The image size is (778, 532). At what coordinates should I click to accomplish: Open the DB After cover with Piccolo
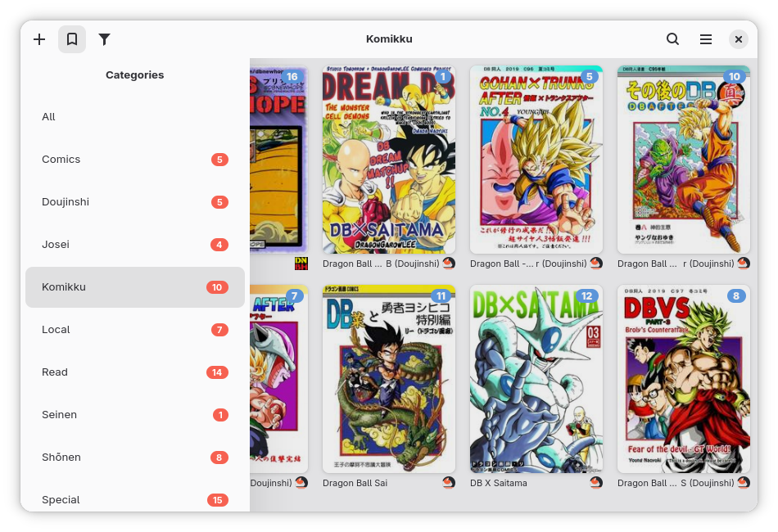684,160
